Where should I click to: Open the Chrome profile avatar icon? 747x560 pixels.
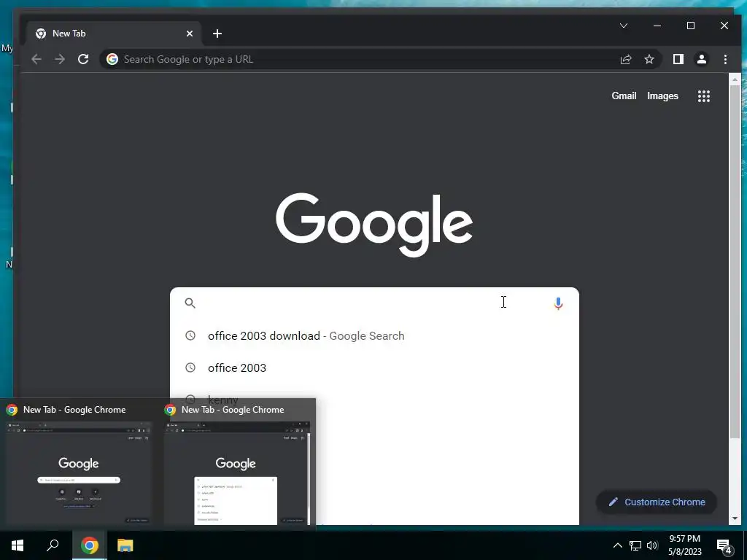tap(701, 59)
